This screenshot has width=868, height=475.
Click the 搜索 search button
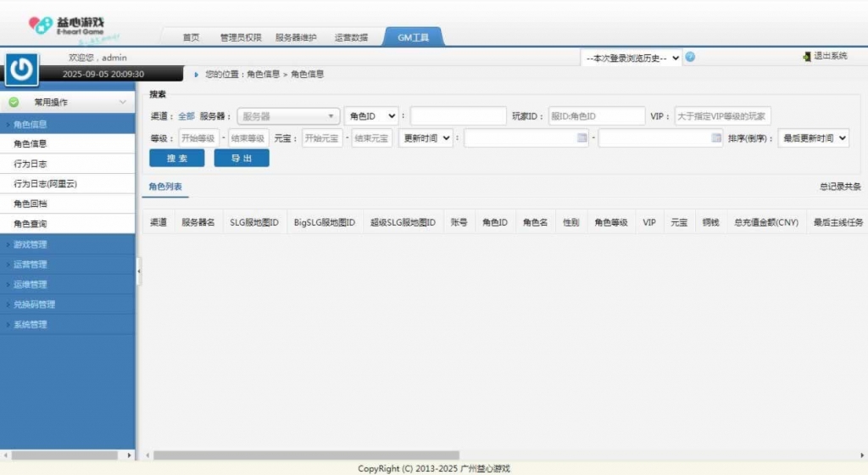pyautogui.click(x=176, y=159)
